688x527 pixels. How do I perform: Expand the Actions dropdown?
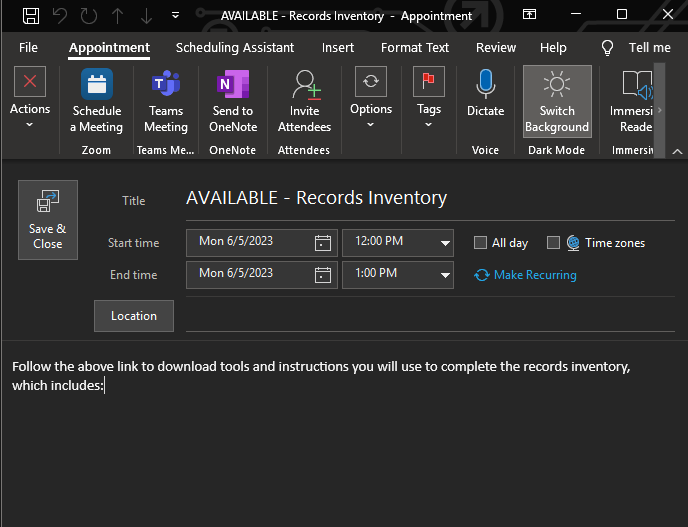[30, 110]
